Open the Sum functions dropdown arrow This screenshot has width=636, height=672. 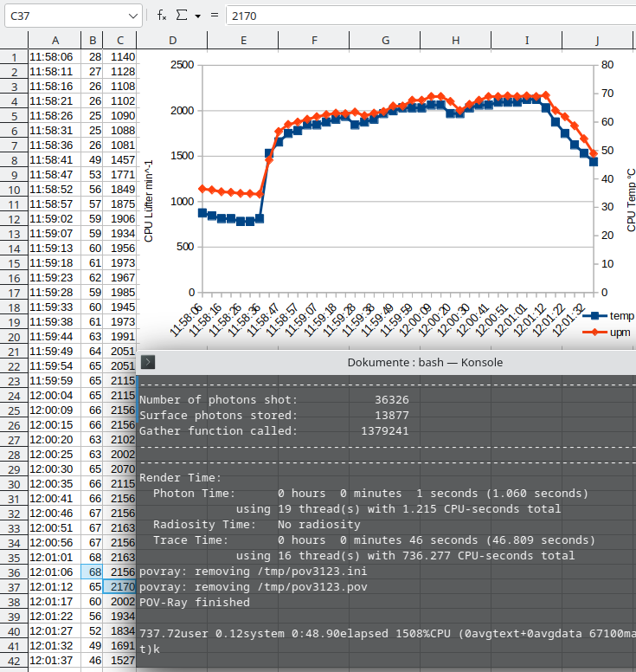(x=197, y=16)
